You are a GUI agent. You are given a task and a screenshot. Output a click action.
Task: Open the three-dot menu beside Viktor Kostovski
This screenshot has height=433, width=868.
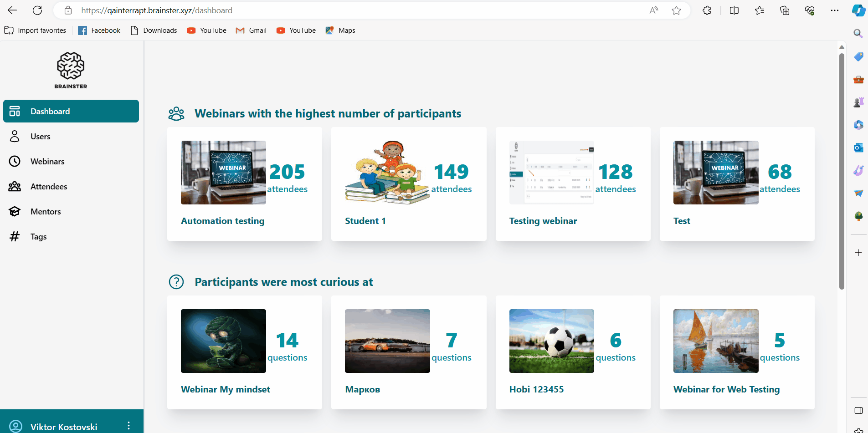(129, 426)
